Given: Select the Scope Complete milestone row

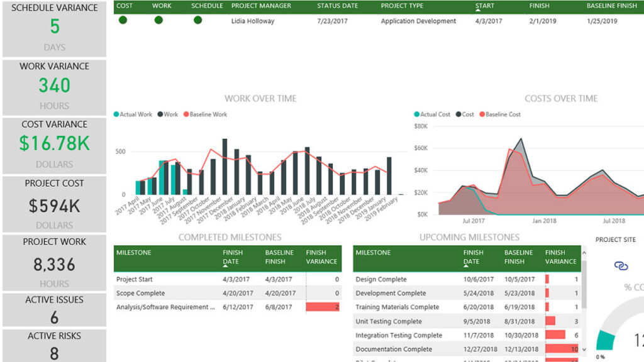Looking at the screenshot, I should 228,293.
